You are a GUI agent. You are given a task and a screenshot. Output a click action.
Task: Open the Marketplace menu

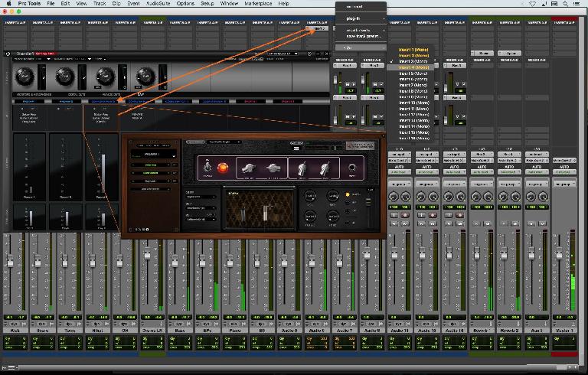tap(258, 3)
